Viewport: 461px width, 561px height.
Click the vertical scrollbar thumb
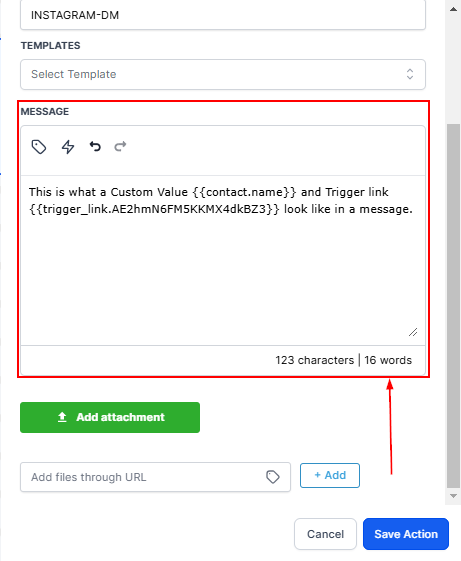point(453,306)
